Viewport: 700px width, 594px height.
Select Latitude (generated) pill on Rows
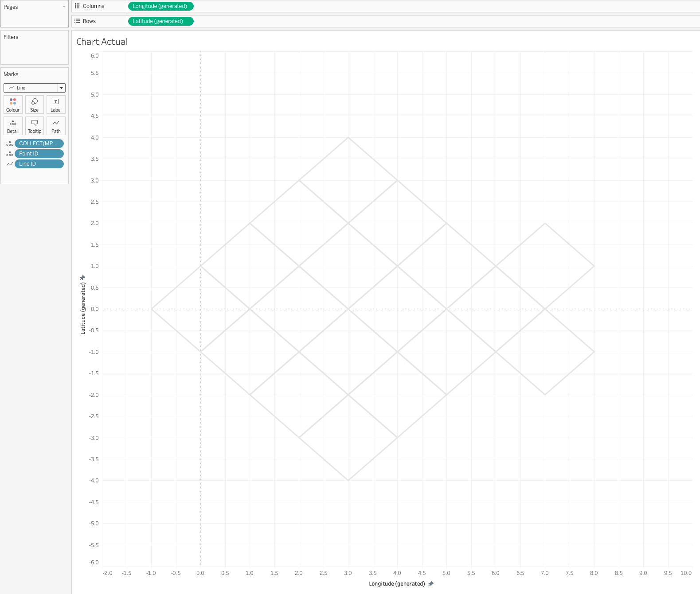pos(160,21)
